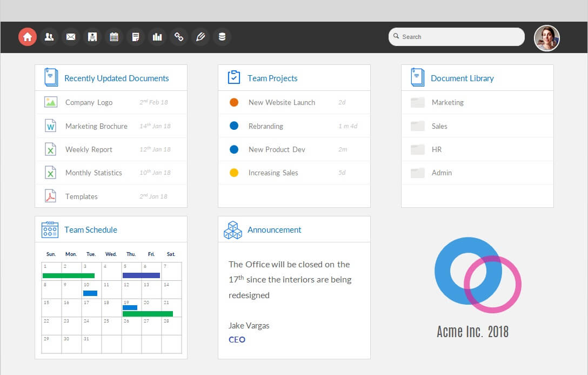588x375 pixels.
Task: Select the blue event bar on day 10
Action: [90, 293]
